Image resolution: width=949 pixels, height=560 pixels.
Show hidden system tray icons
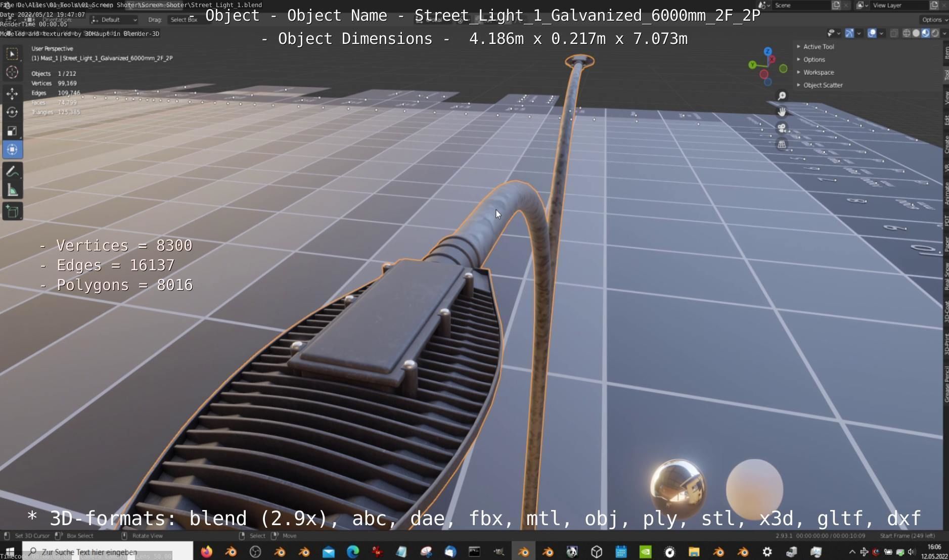click(852, 551)
